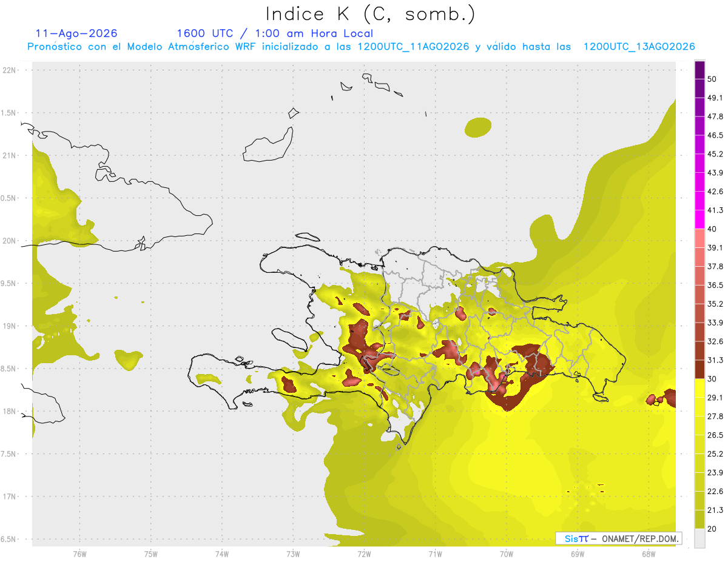Screen dimensions: 728x562
Task: Click the "43.9" color scale value
Action: 715,173
